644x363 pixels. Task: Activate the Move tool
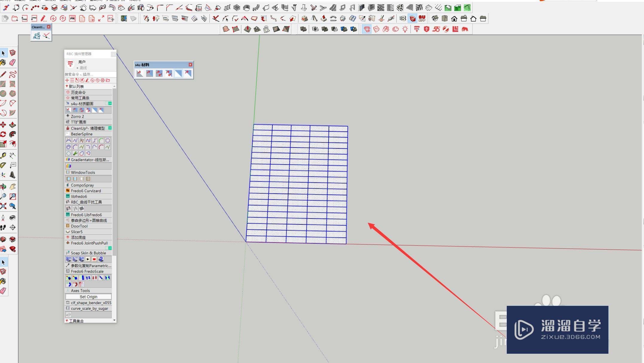click(3, 125)
